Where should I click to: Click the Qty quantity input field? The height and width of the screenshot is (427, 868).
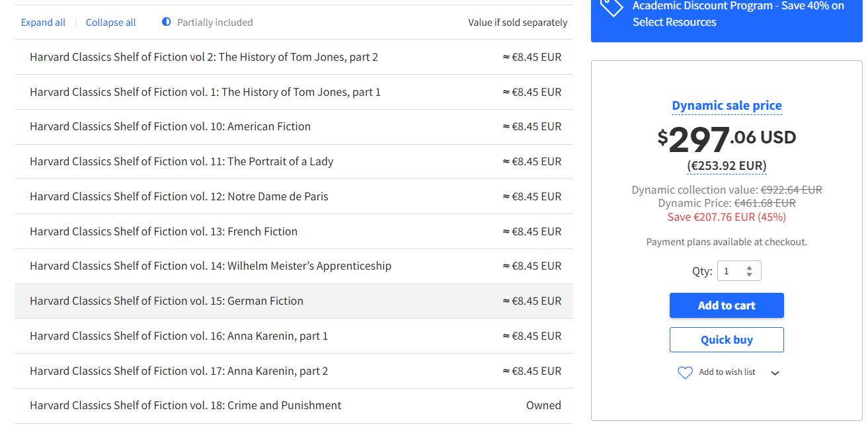click(x=739, y=271)
